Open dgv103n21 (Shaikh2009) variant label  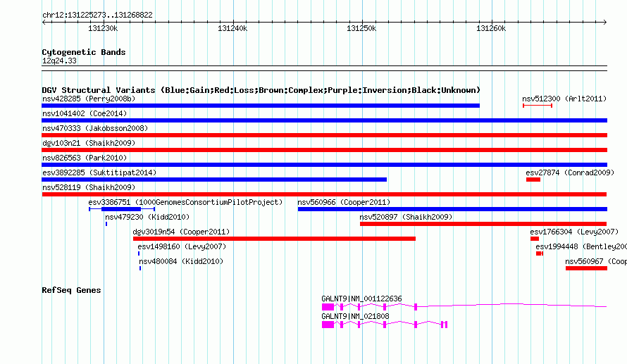[x=89, y=143]
